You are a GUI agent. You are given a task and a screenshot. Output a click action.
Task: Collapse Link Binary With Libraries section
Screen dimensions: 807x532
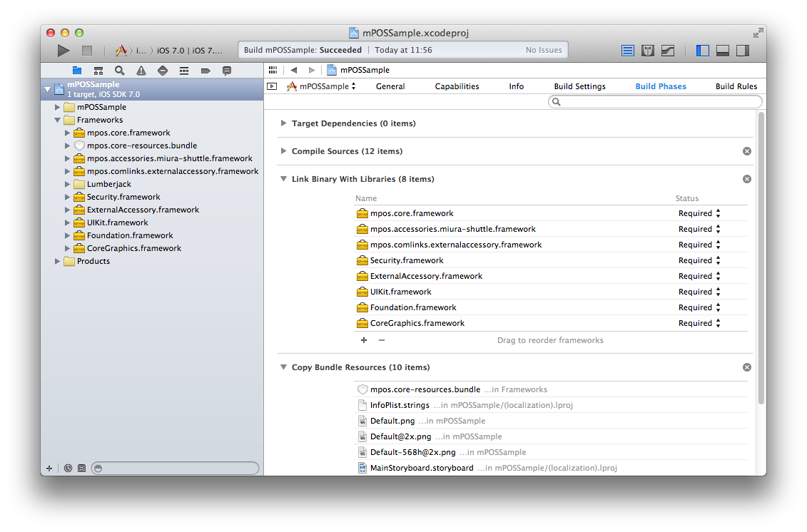coord(283,179)
